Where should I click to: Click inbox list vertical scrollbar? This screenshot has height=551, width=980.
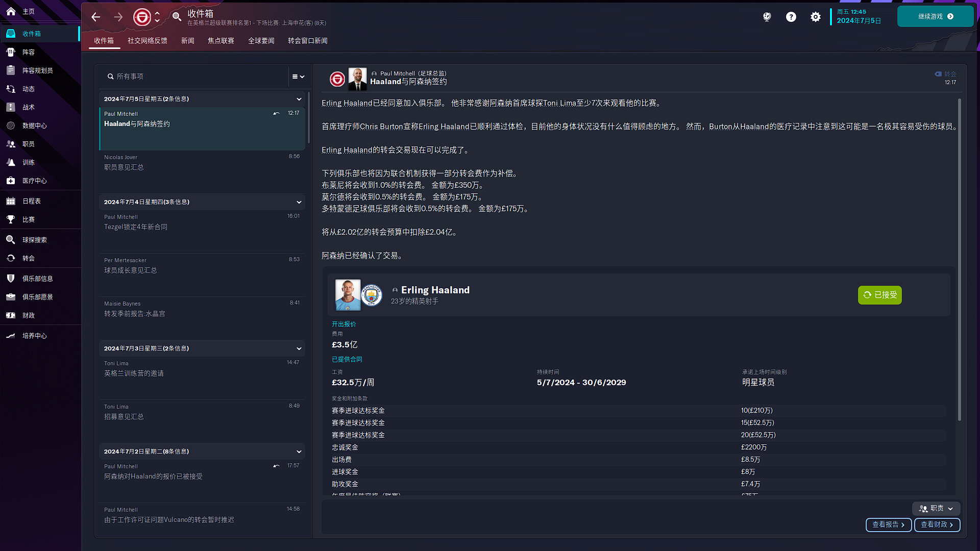[308, 118]
